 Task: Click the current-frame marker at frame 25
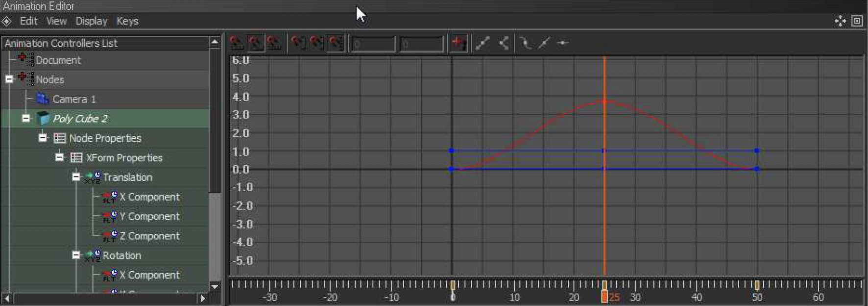coord(604,296)
